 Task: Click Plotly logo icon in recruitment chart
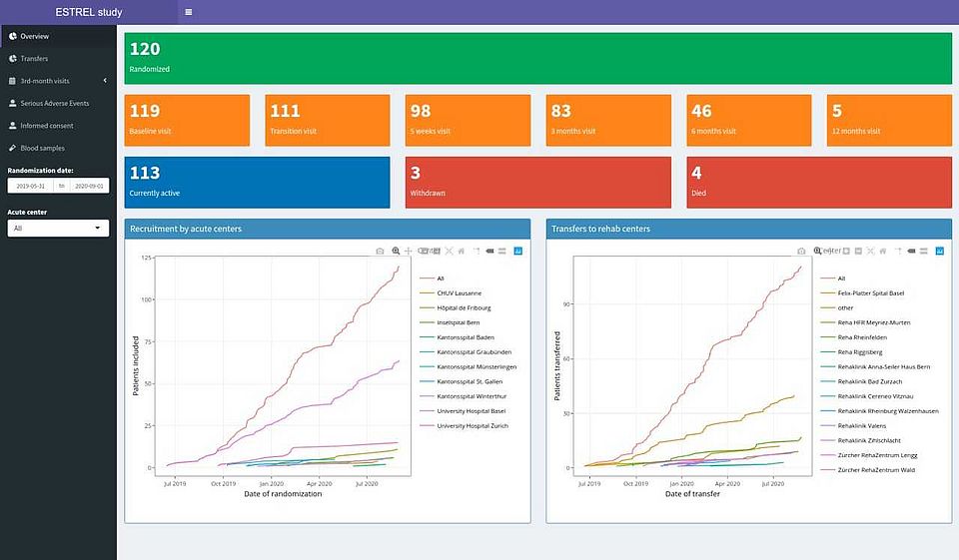click(x=517, y=251)
